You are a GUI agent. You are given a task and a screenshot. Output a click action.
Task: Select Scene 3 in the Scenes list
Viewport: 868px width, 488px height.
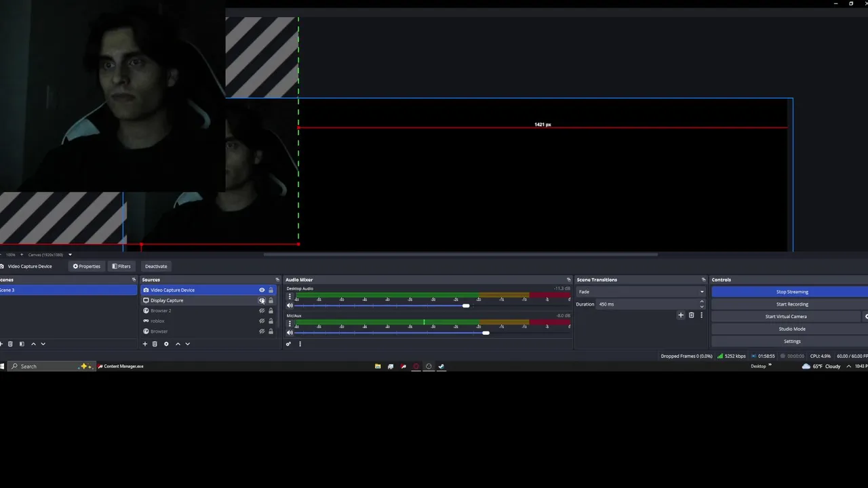click(68, 290)
